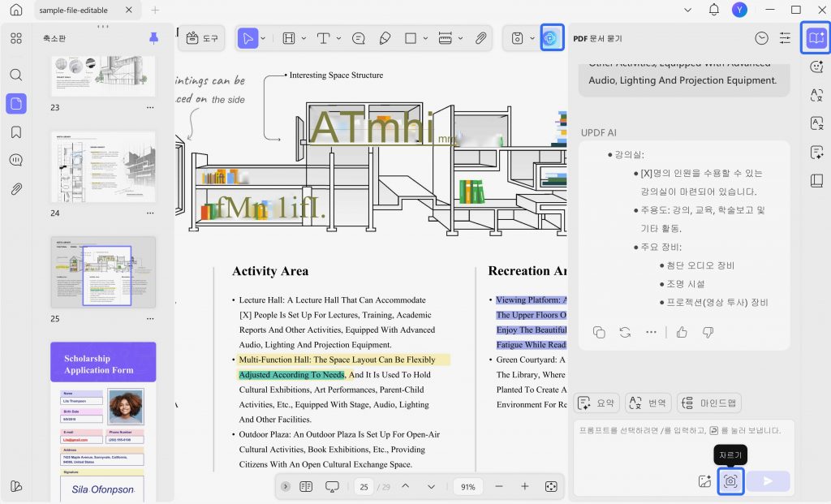The width and height of the screenshot is (831, 504).
Task: Expand the shape tool dropdown arrow
Action: point(425,38)
